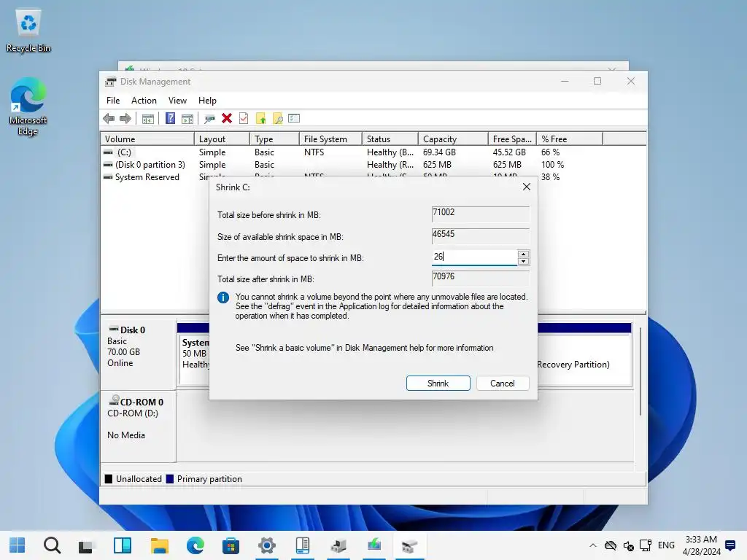The width and height of the screenshot is (747, 560).
Task: Close the Shrink C: dialog
Action: [527, 187]
